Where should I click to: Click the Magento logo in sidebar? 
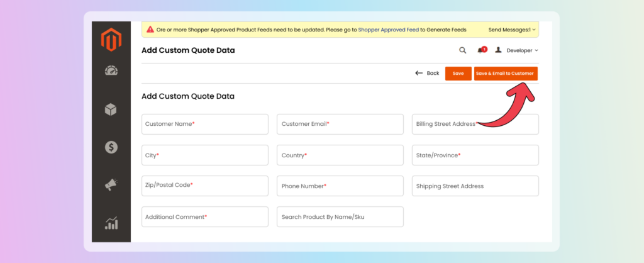pos(111,40)
